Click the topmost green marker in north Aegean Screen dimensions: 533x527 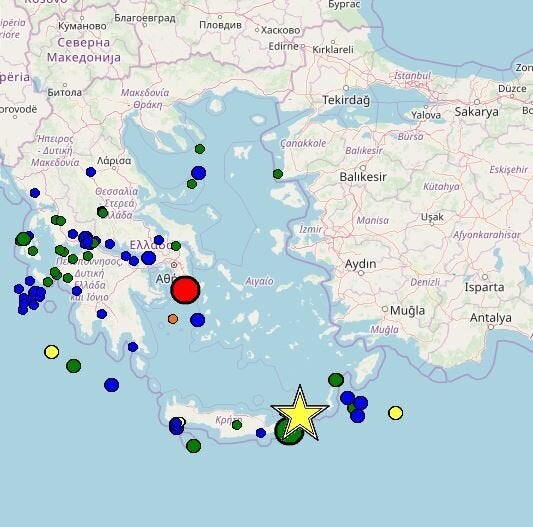200,149
